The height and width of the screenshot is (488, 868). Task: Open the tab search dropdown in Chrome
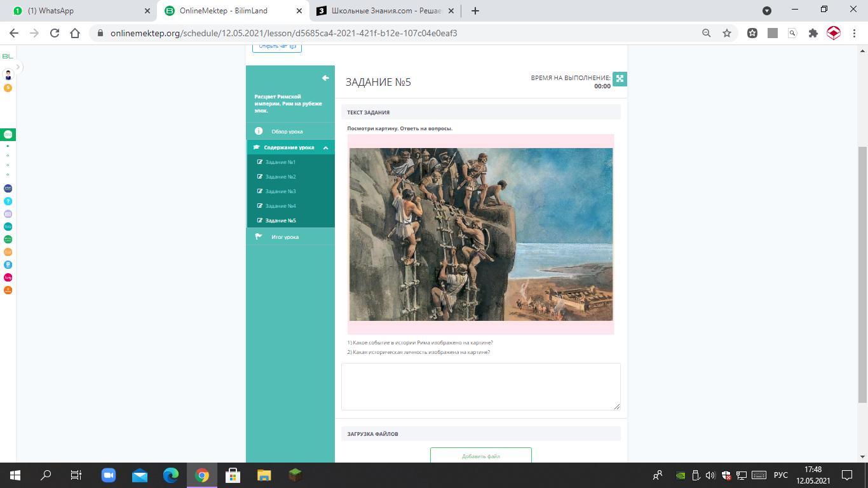(x=767, y=11)
